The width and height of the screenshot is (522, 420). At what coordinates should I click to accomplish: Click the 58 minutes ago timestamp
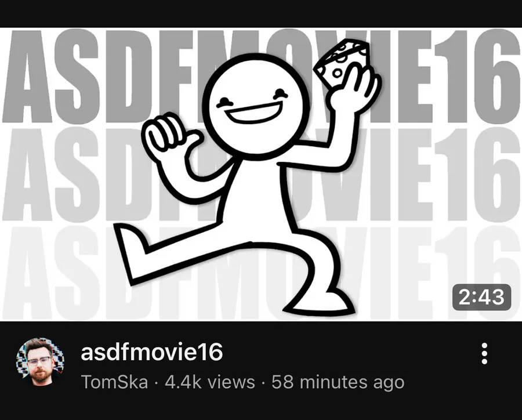click(338, 382)
